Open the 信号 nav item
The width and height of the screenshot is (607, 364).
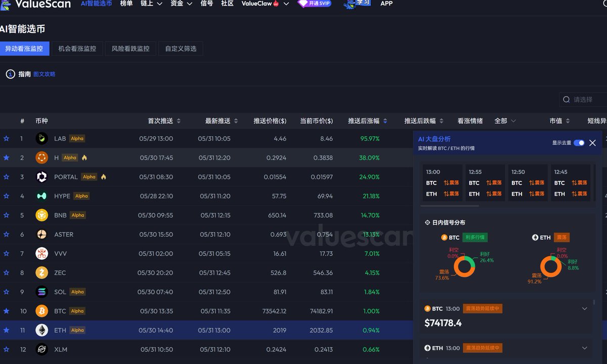[x=206, y=4]
